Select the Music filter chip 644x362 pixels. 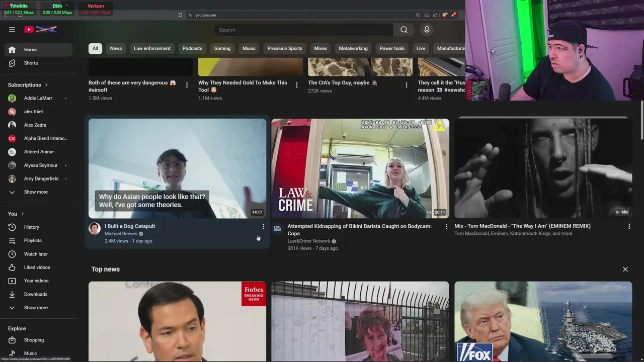(249, 48)
